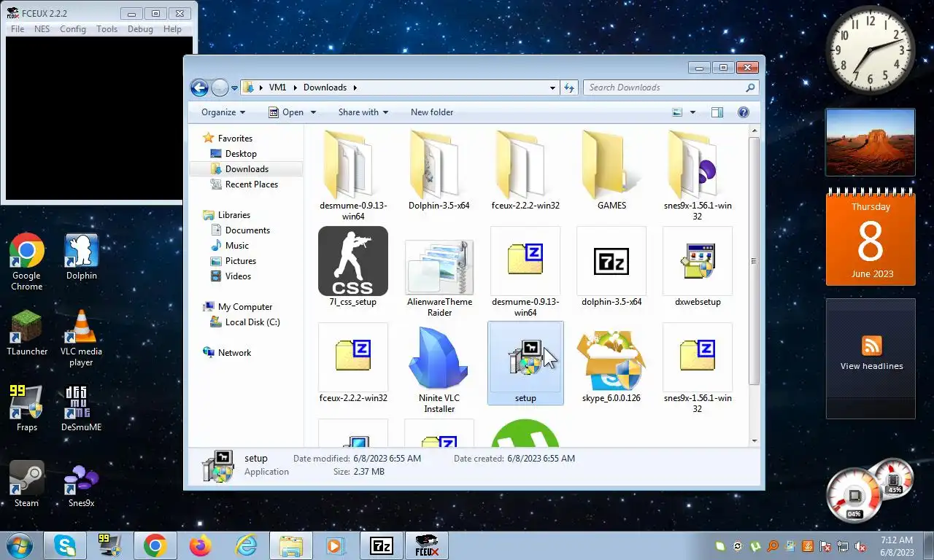Click Firefox icon on the taskbar
Image resolution: width=934 pixels, height=560 pixels.
[199, 545]
